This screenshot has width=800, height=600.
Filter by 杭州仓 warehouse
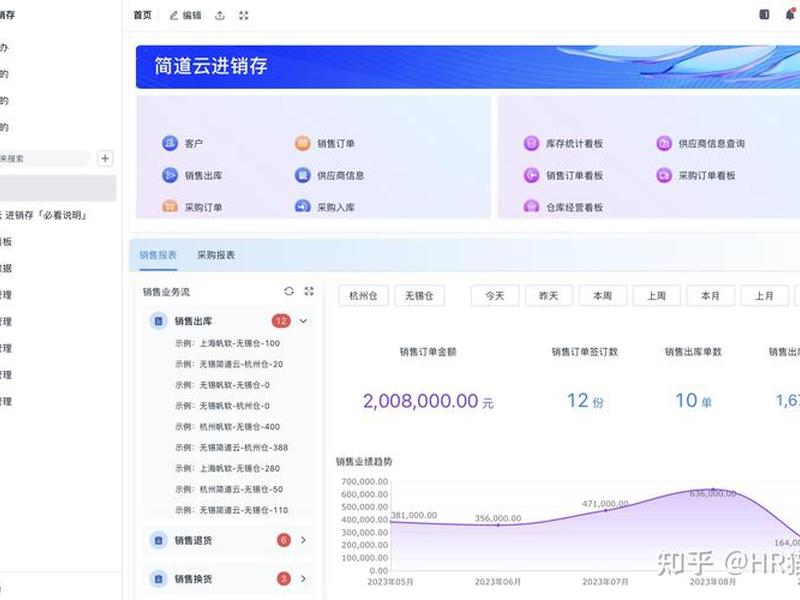[x=363, y=296]
